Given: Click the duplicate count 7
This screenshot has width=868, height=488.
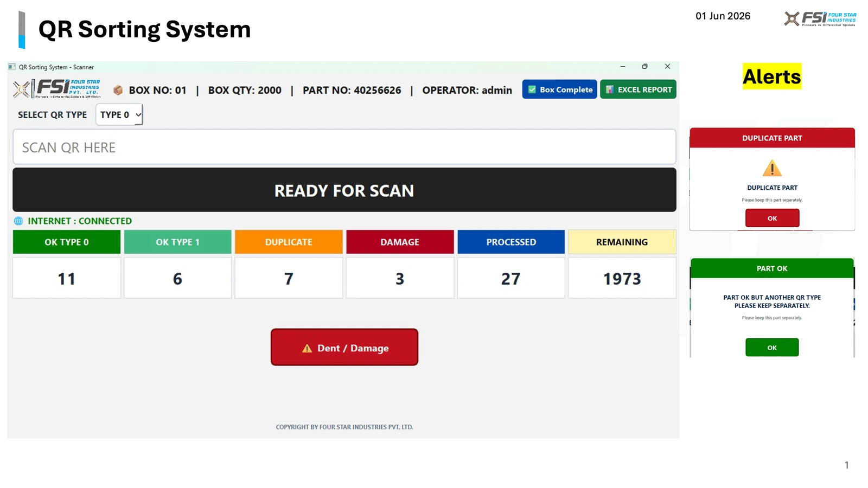Looking at the screenshot, I should tap(289, 278).
